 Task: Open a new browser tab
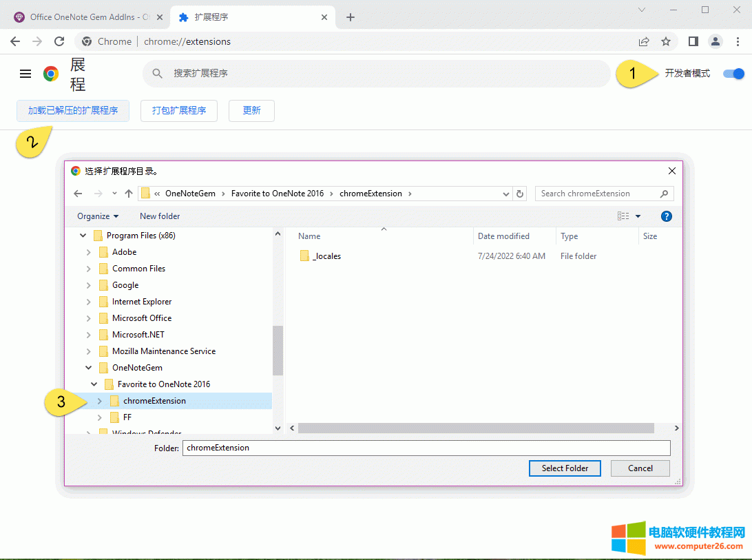[x=351, y=17]
